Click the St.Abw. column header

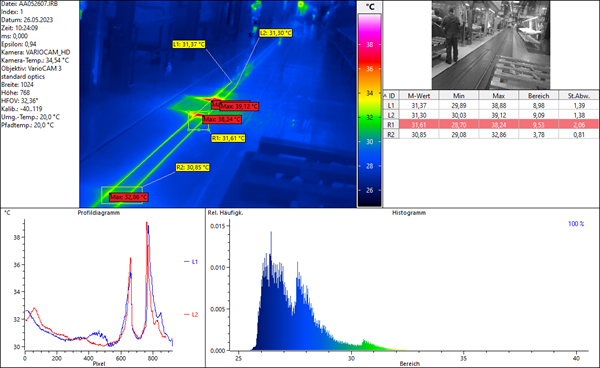pyautogui.click(x=579, y=96)
